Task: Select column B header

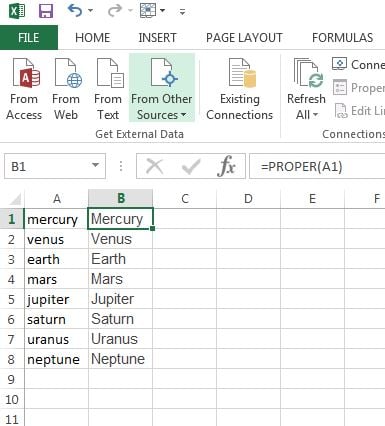Action: (121, 199)
